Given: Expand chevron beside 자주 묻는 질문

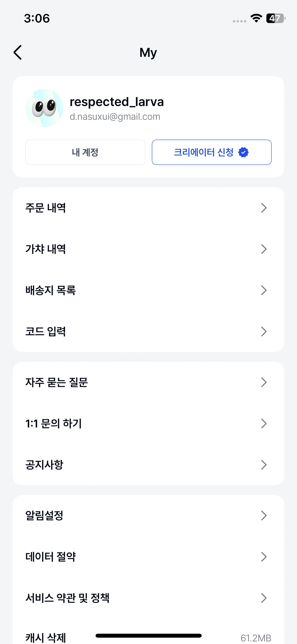Looking at the screenshot, I should 264,382.
